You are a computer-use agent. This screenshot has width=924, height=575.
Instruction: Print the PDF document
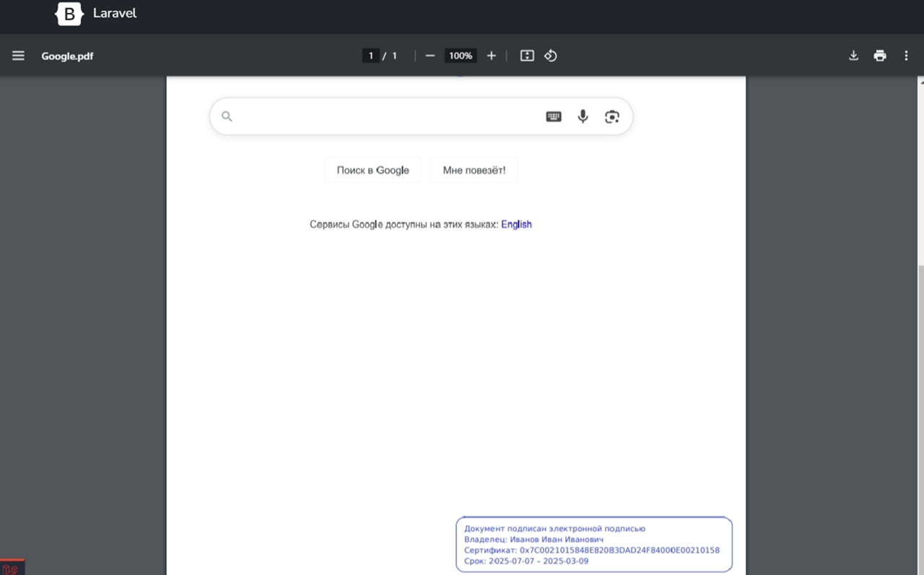coord(880,56)
